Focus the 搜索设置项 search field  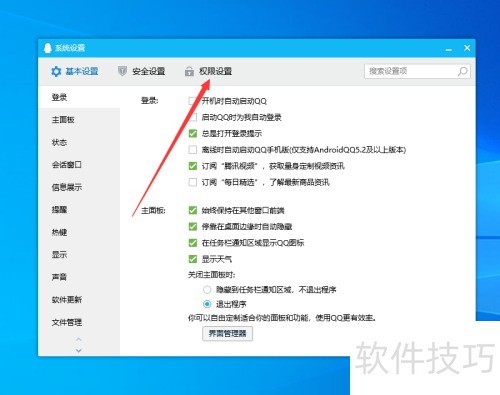[417, 71]
